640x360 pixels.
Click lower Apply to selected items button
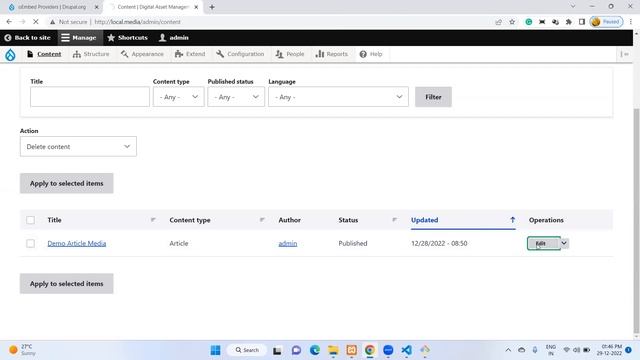tap(67, 284)
